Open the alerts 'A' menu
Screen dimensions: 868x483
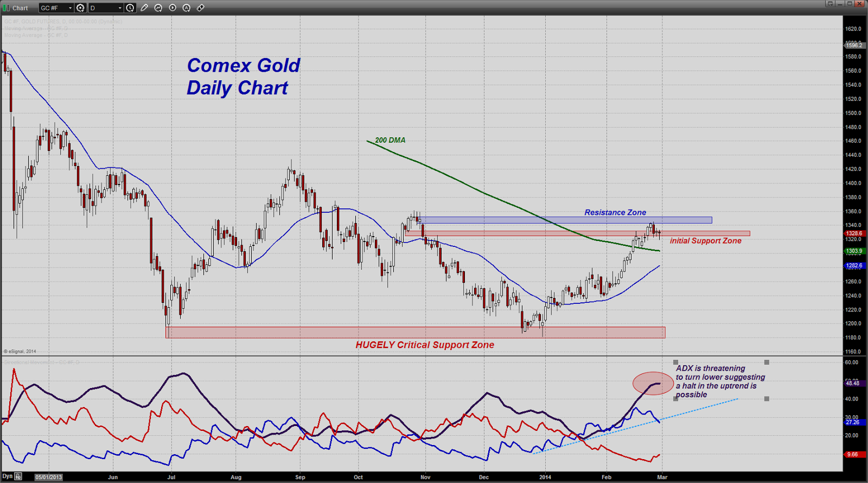pos(187,8)
